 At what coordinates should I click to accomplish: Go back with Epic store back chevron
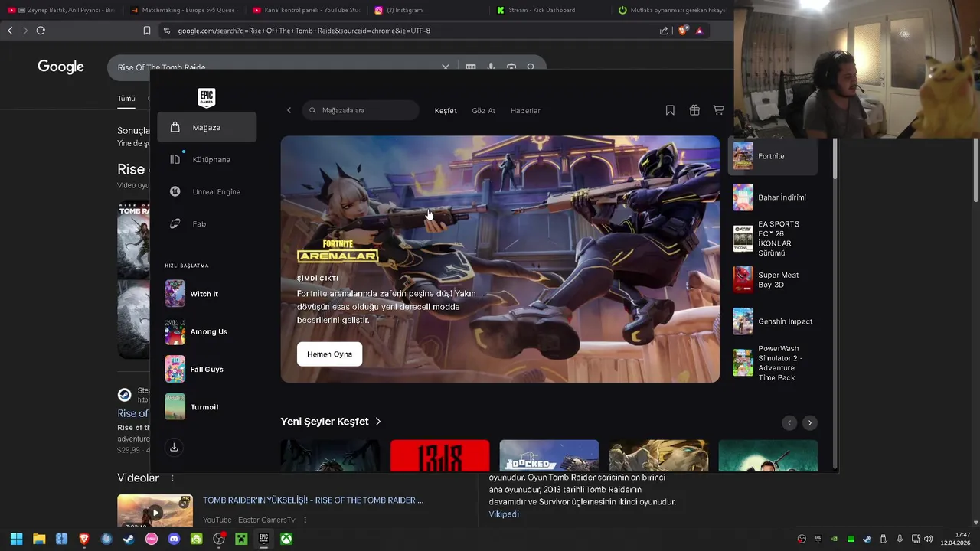289,110
